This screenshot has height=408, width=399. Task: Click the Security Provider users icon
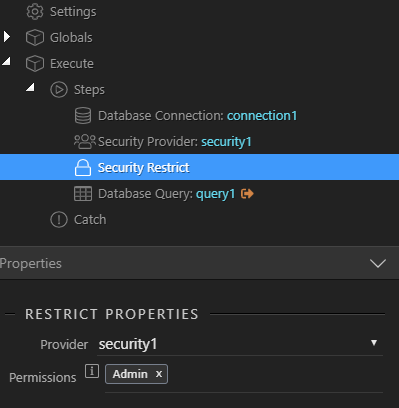[85, 141]
